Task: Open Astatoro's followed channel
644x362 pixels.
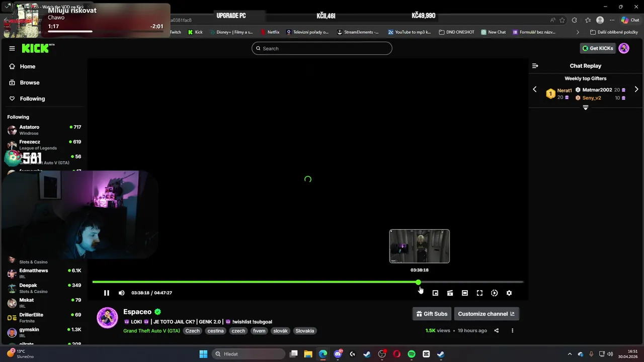Action: [x=44, y=130]
